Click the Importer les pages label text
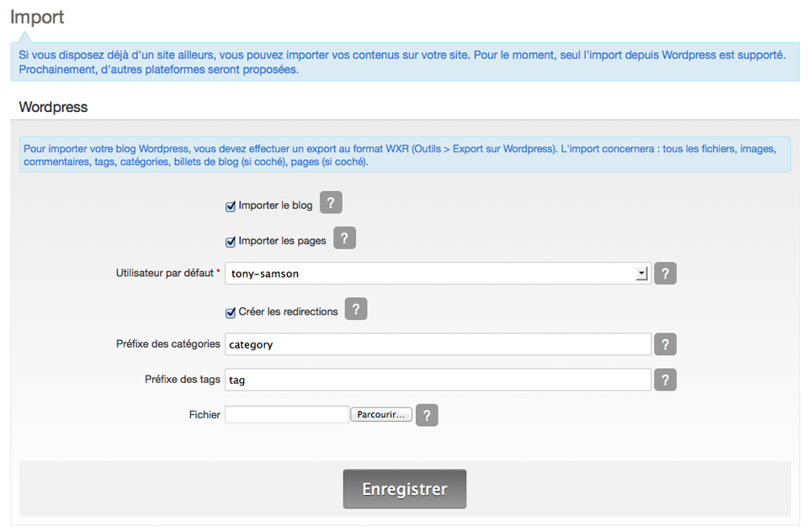Viewport: 808px width, 532px height. [x=283, y=241]
